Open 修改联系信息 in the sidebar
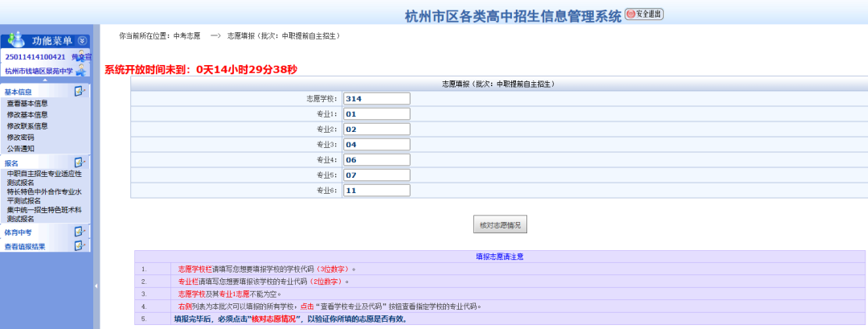Viewport: 868px width, 329px height. point(27,126)
